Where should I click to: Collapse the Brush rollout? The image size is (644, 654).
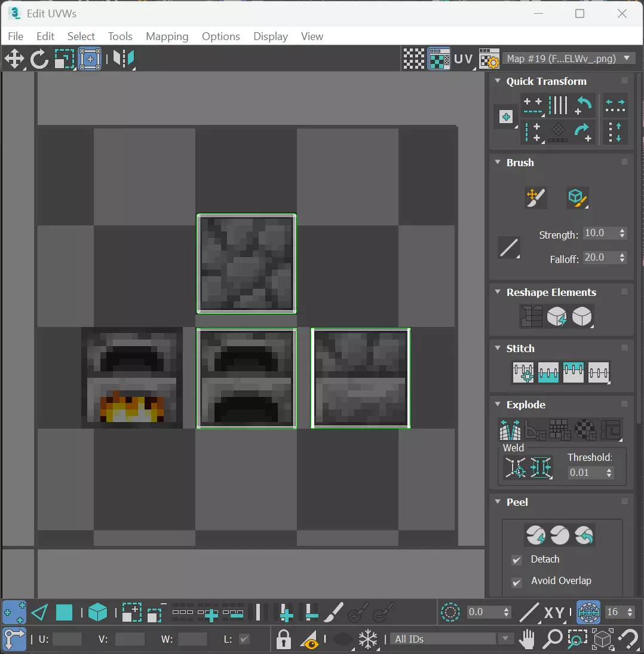pyautogui.click(x=498, y=162)
